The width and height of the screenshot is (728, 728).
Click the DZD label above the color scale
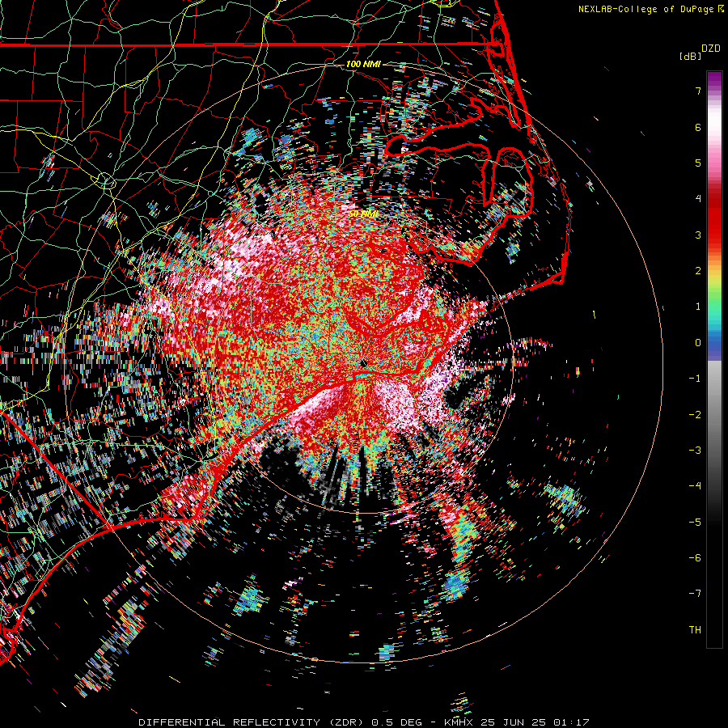[x=711, y=49]
